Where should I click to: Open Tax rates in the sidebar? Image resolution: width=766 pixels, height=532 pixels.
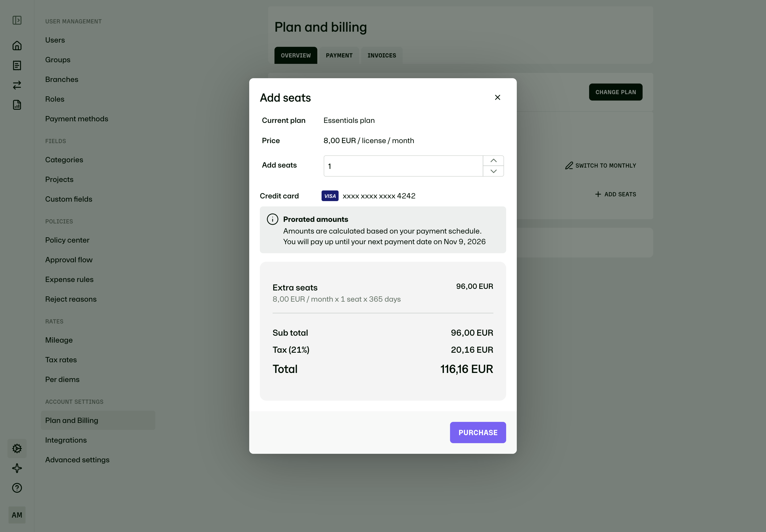[x=61, y=360]
